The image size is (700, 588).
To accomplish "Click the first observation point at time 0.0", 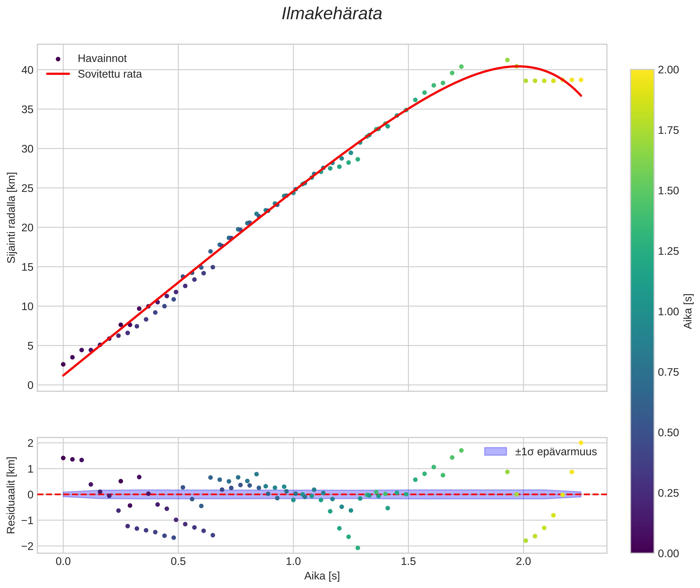I will [x=63, y=364].
